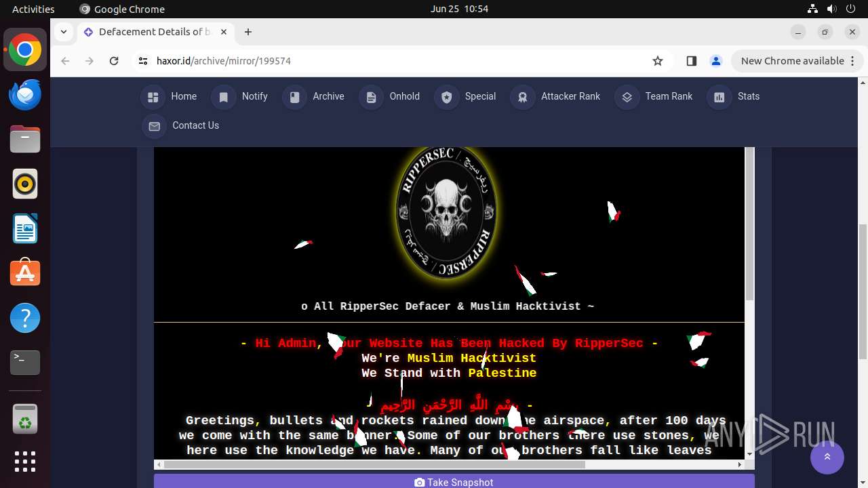
Task: Open the Notify page link
Action: point(240,97)
